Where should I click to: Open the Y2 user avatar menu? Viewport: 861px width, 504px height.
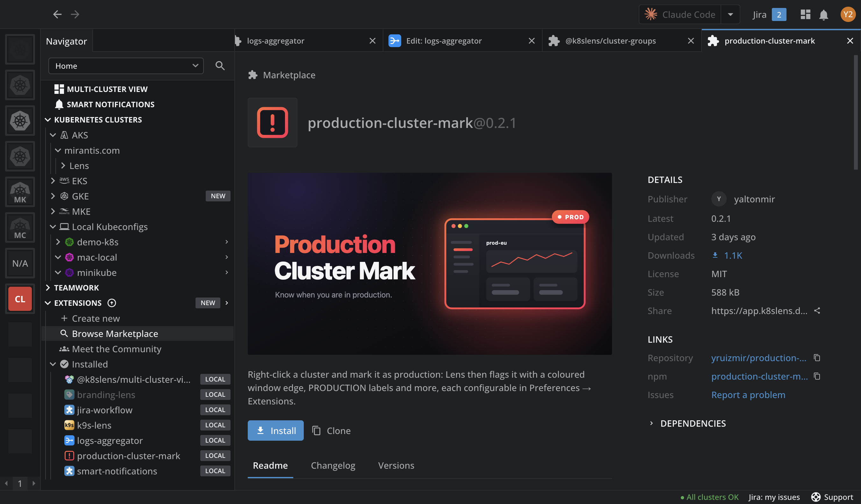click(848, 14)
